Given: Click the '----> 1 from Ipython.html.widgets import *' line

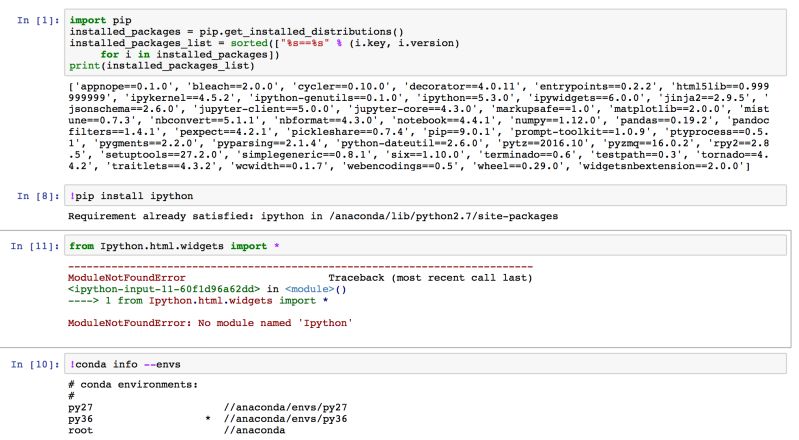Looking at the screenshot, I should click(198, 301).
